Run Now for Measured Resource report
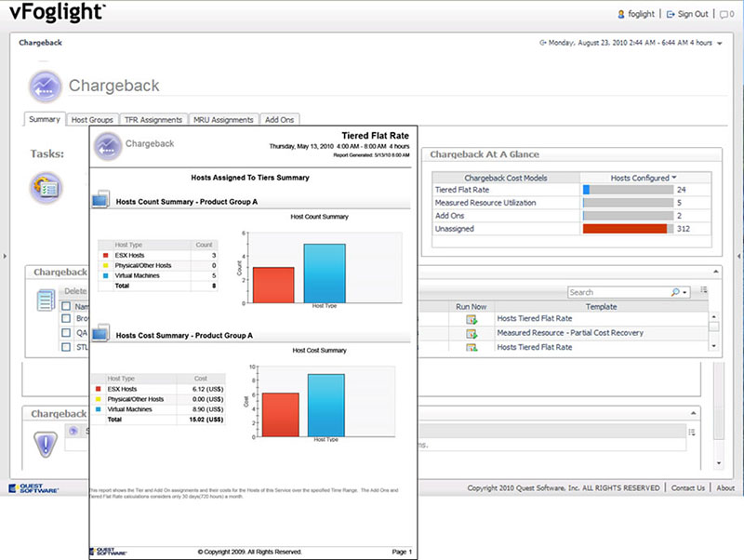 [472, 334]
